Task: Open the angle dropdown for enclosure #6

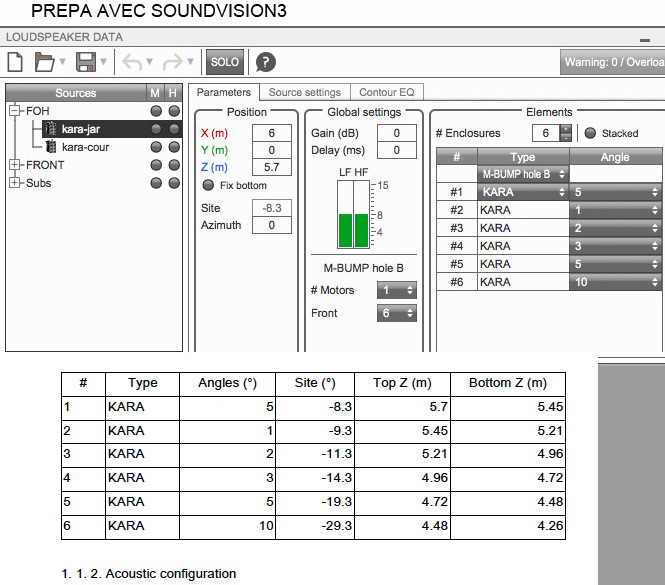Action: (x=615, y=282)
